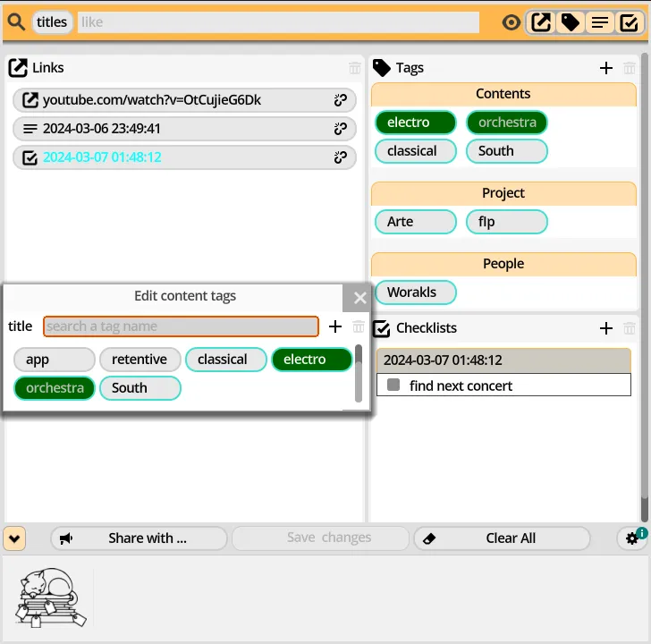Screen dimensions: 651x644
Task: Select the flp tag
Action: tap(506, 222)
